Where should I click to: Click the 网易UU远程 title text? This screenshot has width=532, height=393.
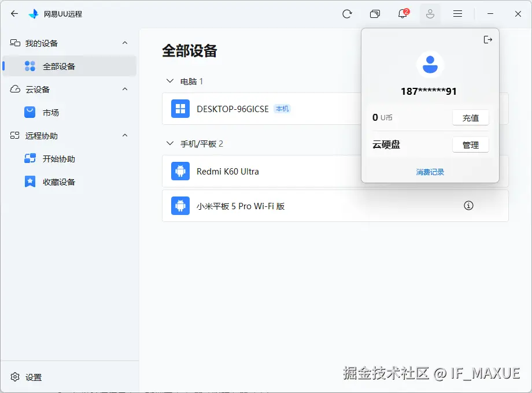point(63,14)
